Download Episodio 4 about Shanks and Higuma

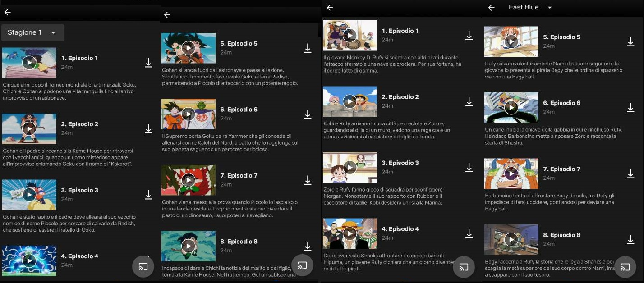point(469,233)
